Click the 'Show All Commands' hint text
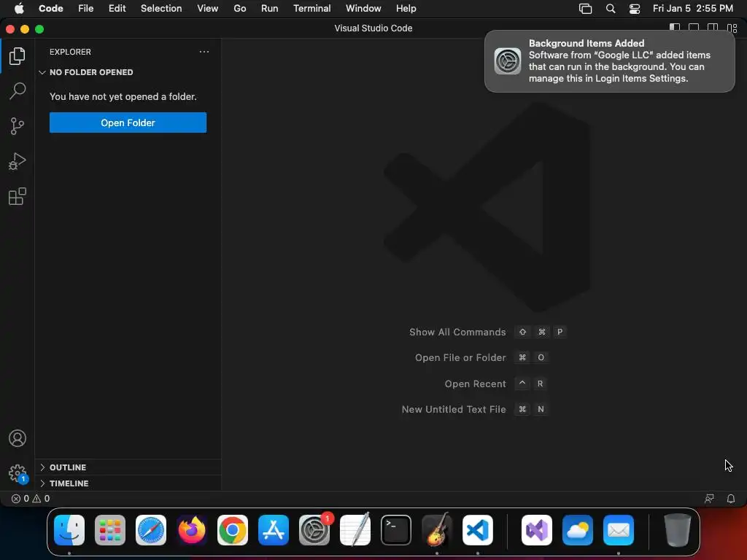 click(x=457, y=332)
